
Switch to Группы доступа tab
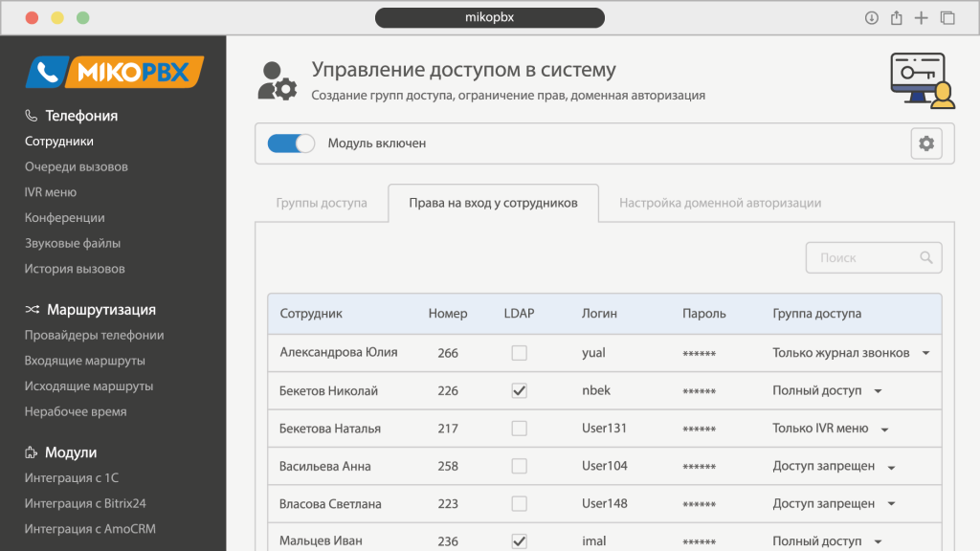(322, 203)
